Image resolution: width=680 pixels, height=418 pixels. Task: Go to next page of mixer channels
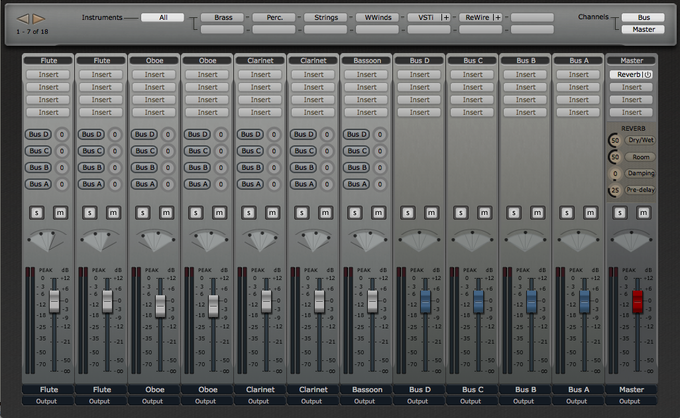[39, 19]
